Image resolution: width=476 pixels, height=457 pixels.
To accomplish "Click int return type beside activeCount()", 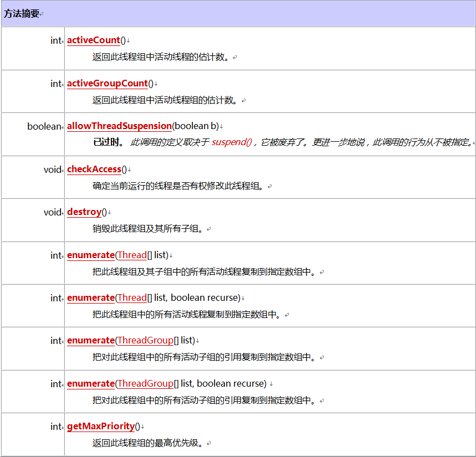I will pyautogui.click(x=56, y=40).
